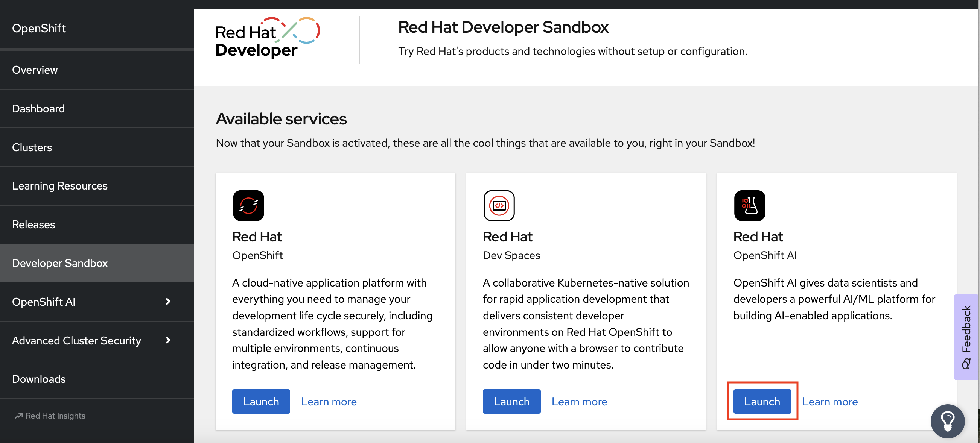Open Learning Resources in the sidebar
Screen dimensions: 980x443
(97, 186)
